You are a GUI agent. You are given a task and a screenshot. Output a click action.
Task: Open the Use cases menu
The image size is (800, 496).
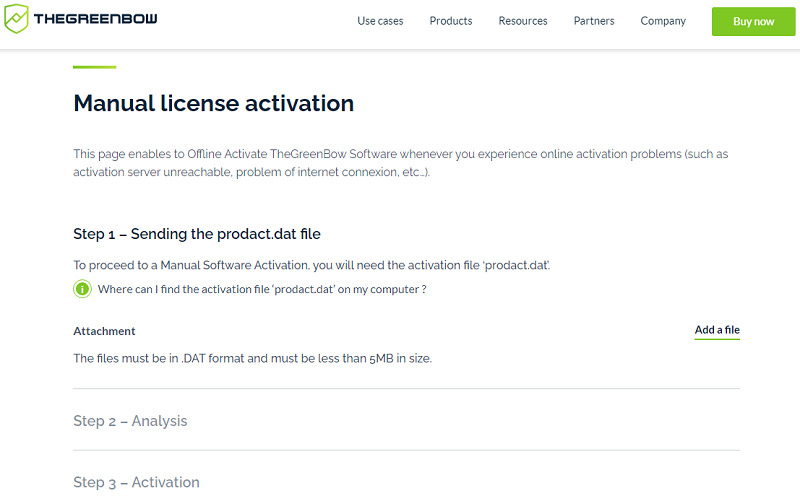click(x=380, y=21)
